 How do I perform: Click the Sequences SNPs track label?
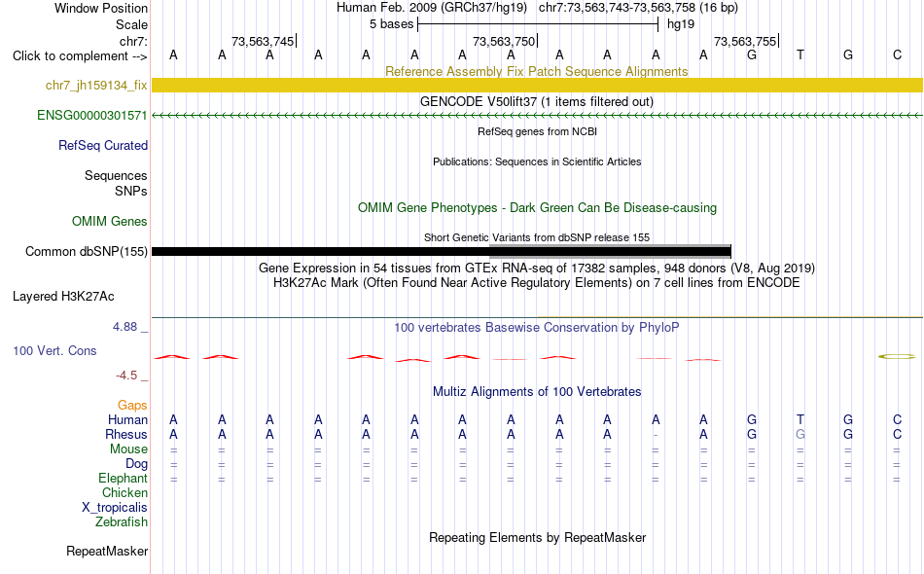(116, 184)
